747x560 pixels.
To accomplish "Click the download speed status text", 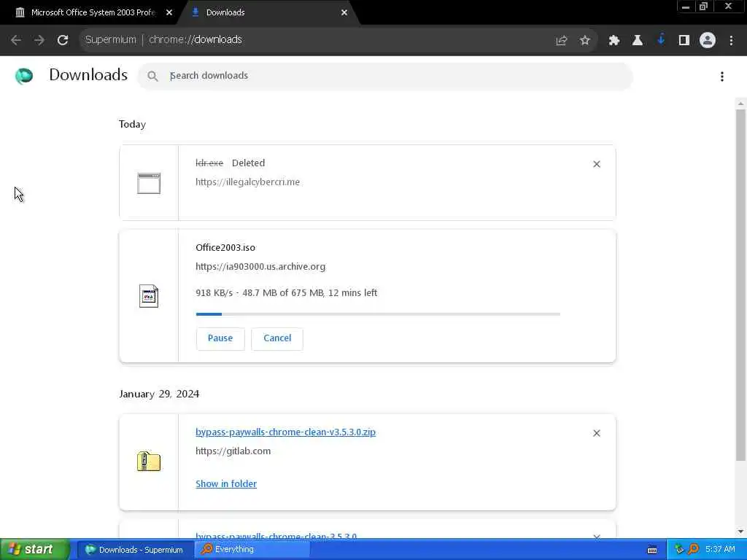I will click(286, 293).
